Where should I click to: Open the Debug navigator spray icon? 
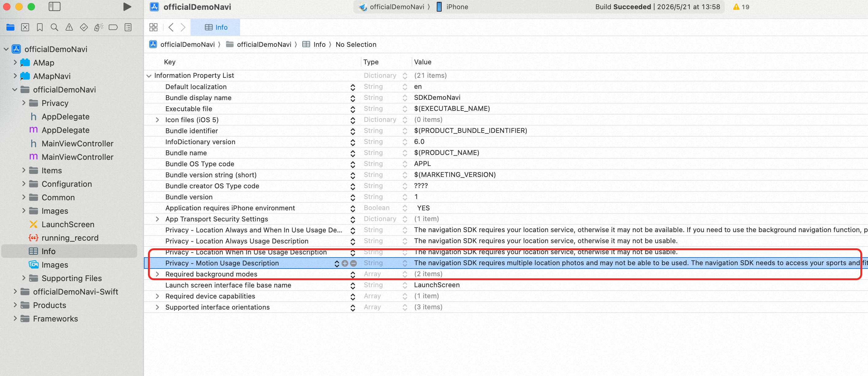(x=98, y=27)
